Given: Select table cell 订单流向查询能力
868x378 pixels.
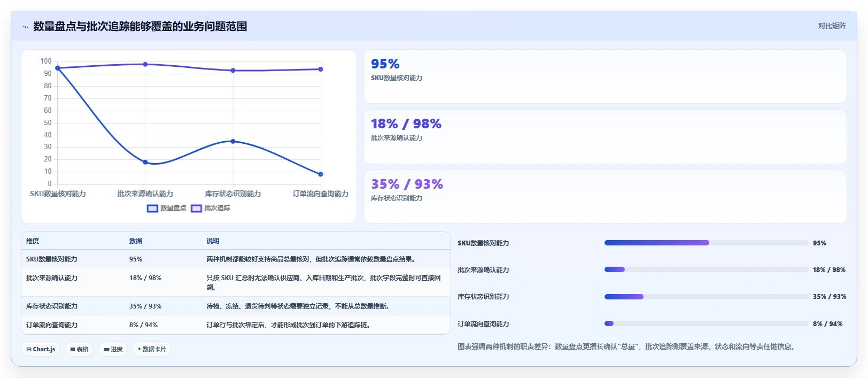Looking at the screenshot, I should tap(52, 325).
